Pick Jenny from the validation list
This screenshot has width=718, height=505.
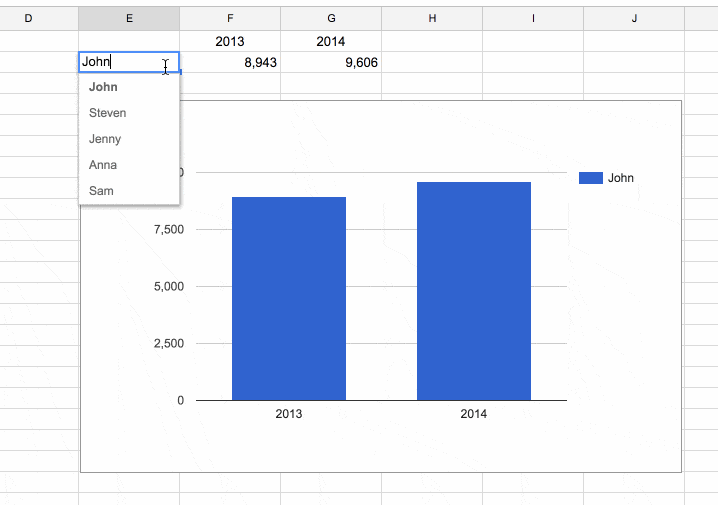[129, 139]
